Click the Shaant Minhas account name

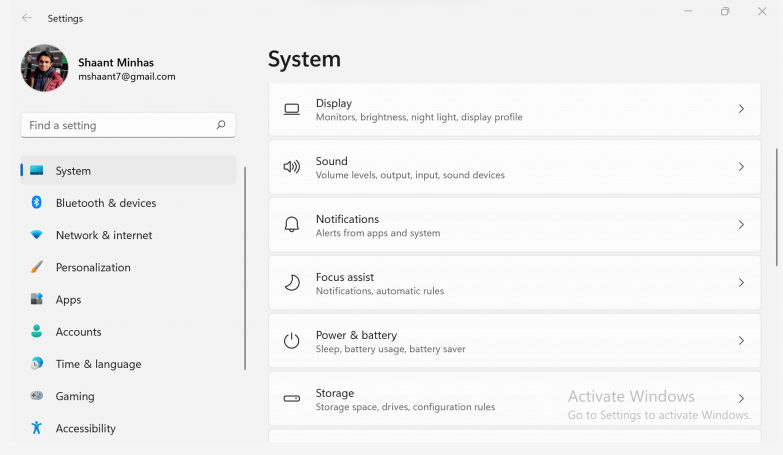[116, 62]
